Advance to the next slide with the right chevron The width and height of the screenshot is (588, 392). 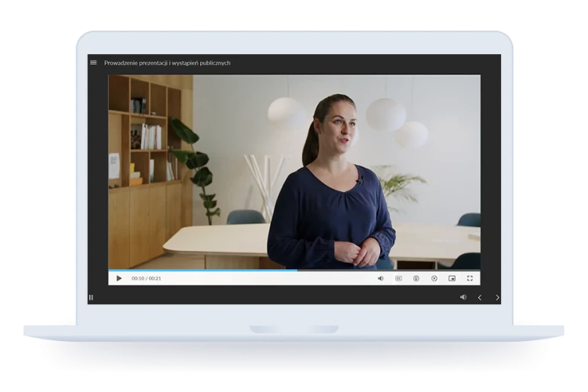click(x=497, y=297)
